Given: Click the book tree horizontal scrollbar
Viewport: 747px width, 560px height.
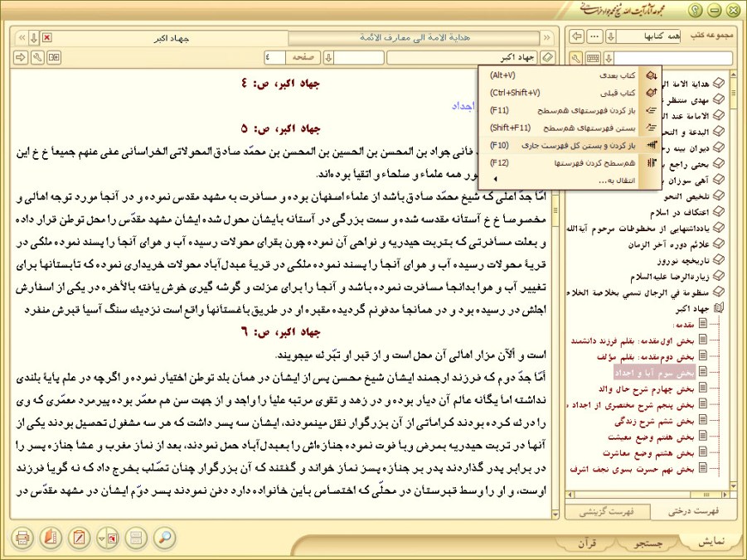Looking at the screenshot, I should point(648,495).
